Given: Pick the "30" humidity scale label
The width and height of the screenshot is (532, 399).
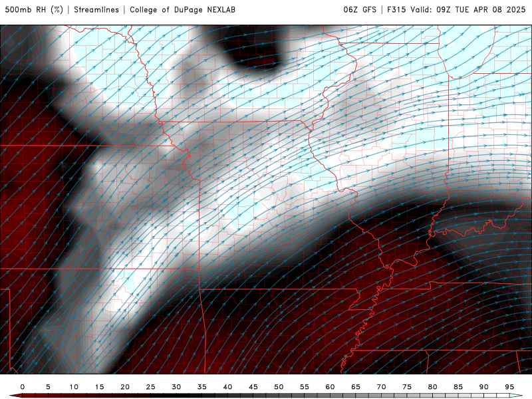Looking at the screenshot, I should (x=176, y=387).
